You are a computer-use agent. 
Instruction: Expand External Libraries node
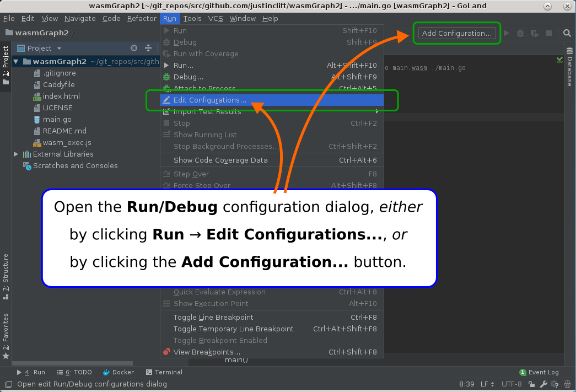coord(16,154)
